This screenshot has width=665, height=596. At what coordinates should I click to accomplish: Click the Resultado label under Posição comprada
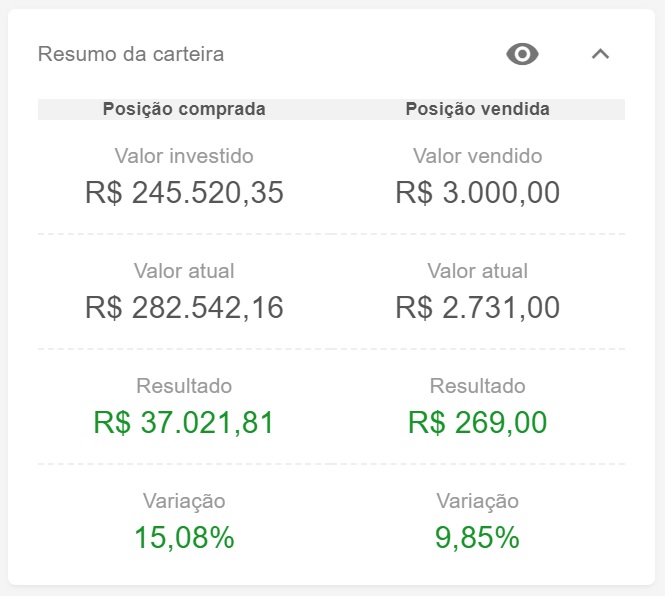(184, 386)
